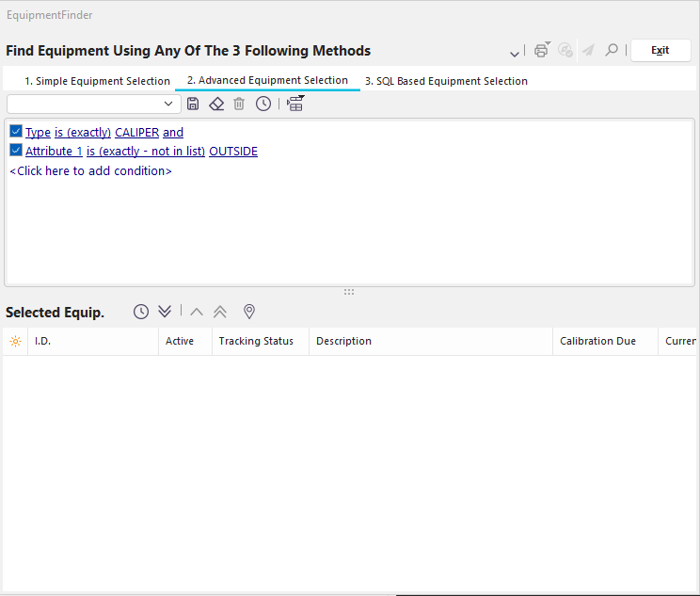Click the clock icon in query toolbar
The image size is (700, 596).
click(263, 104)
